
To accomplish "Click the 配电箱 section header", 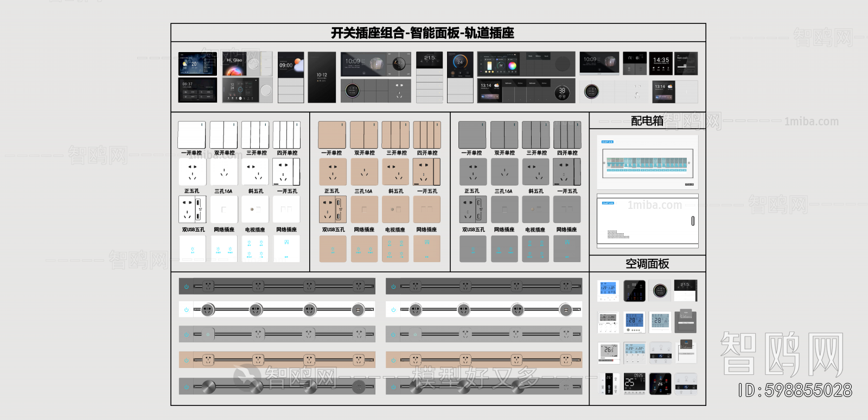I will 647,120.
